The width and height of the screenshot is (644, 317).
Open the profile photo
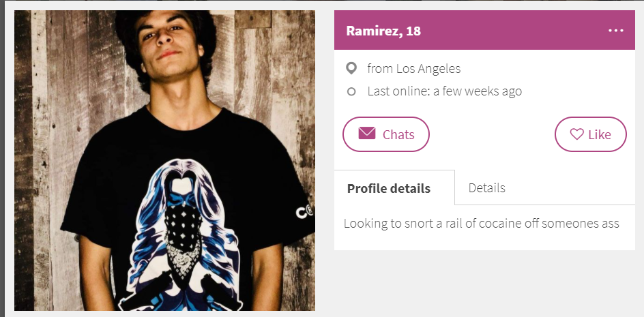coord(164,160)
